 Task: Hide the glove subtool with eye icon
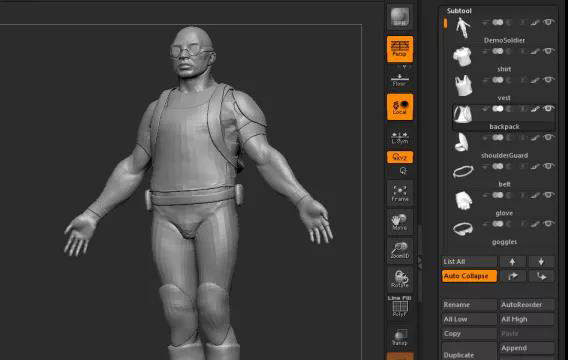548,195
